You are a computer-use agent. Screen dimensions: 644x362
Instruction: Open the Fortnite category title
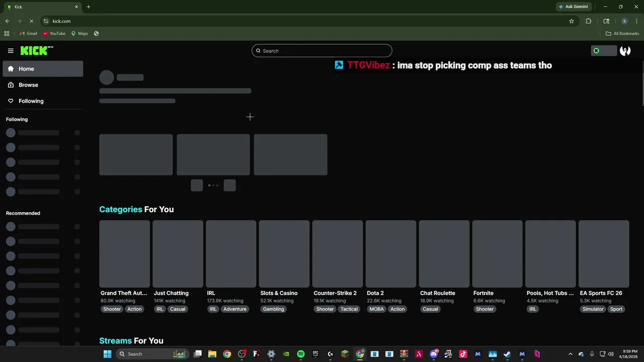[x=484, y=293]
